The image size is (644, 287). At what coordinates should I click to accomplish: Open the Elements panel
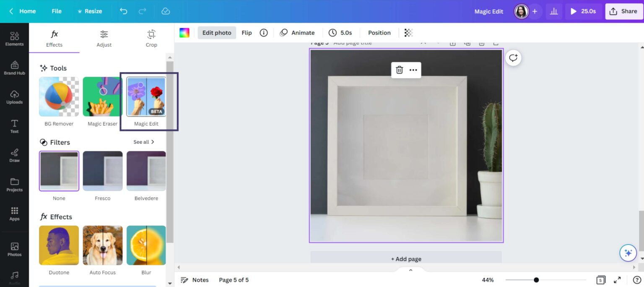pos(14,37)
